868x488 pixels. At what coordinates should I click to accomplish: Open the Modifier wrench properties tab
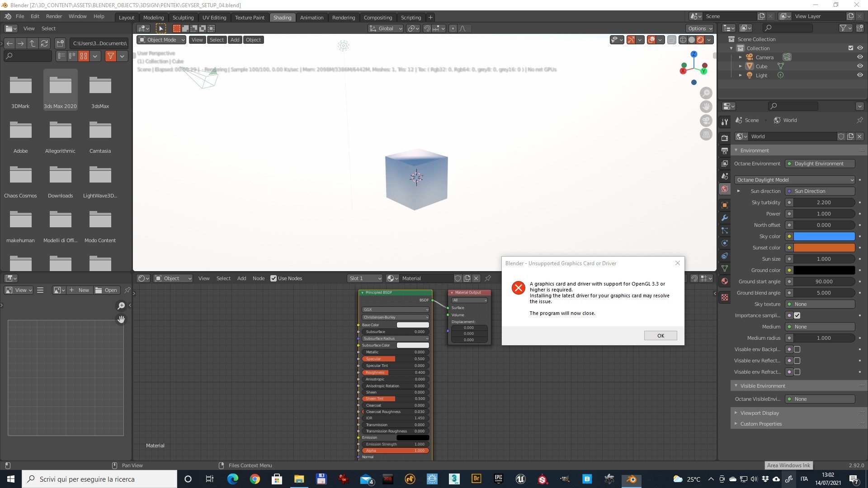pyautogui.click(x=725, y=218)
